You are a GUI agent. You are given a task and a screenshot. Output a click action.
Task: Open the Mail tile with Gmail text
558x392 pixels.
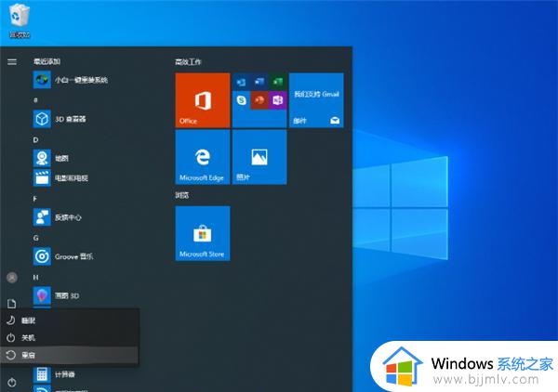tap(316, 100)
